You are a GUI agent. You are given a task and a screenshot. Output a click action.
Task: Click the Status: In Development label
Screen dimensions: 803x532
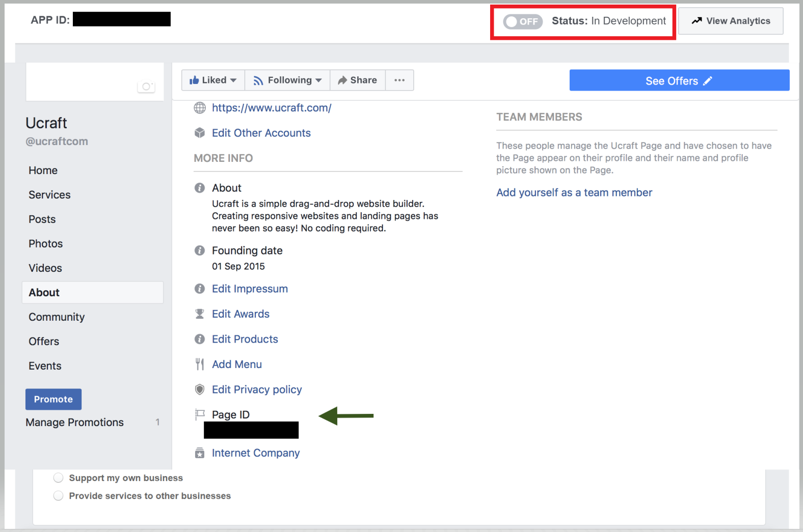609,21
